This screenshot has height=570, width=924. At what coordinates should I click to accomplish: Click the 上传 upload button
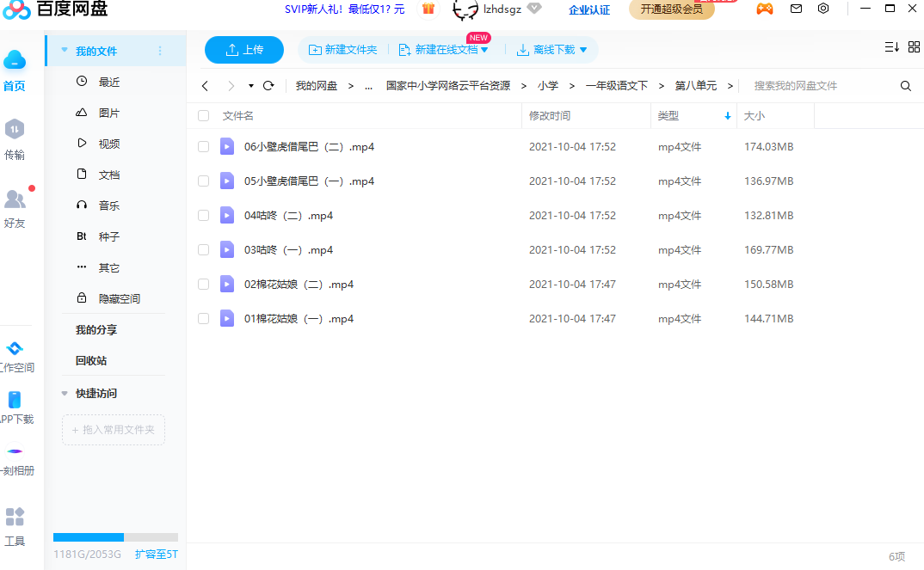(244, 50)
